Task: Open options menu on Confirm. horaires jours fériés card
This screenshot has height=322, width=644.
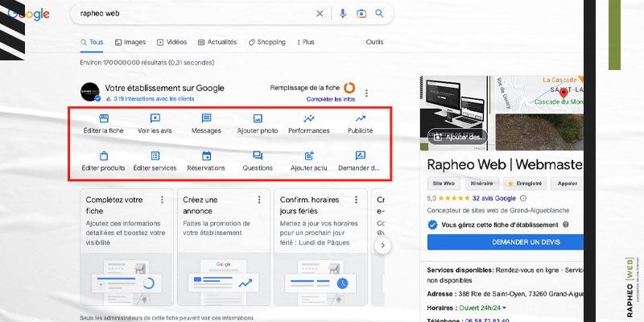Action: 356,200
